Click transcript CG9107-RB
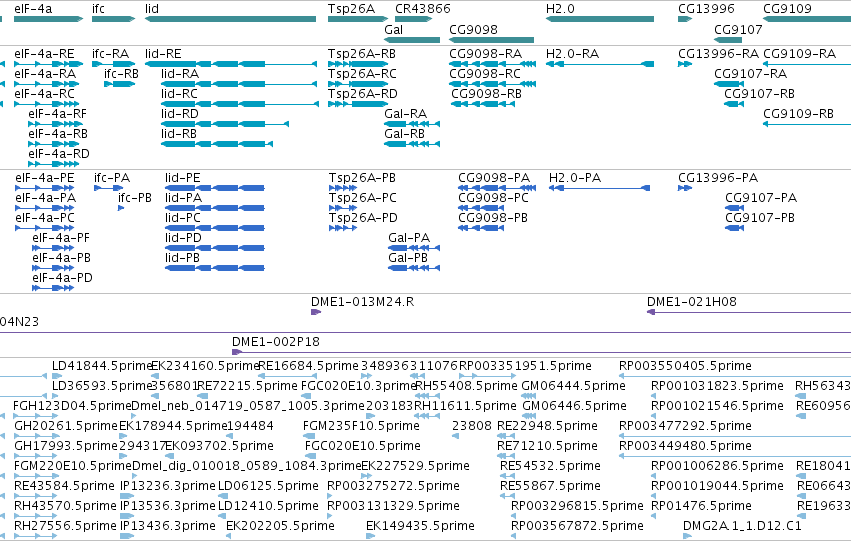 coord(734,104)
